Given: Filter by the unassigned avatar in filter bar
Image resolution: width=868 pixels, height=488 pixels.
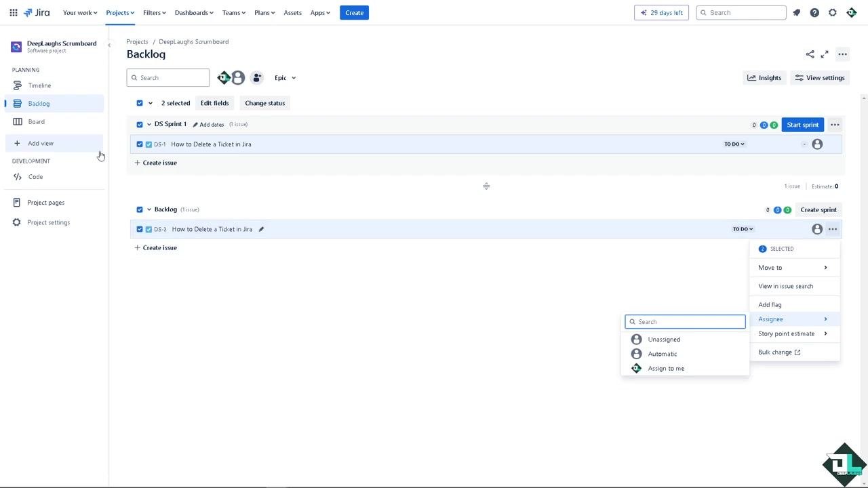Looking at the screenshot, I should point(238,78).
